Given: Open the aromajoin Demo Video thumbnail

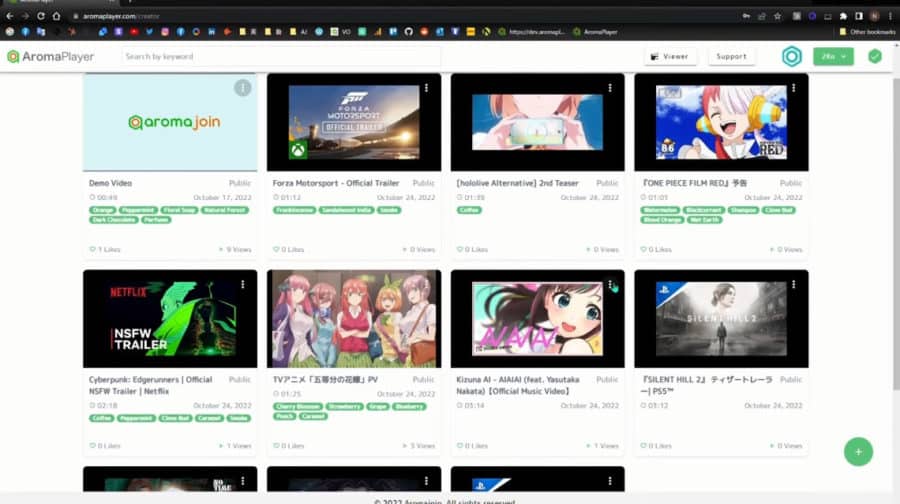Looking at the screenshot, I should click(170, 122).
